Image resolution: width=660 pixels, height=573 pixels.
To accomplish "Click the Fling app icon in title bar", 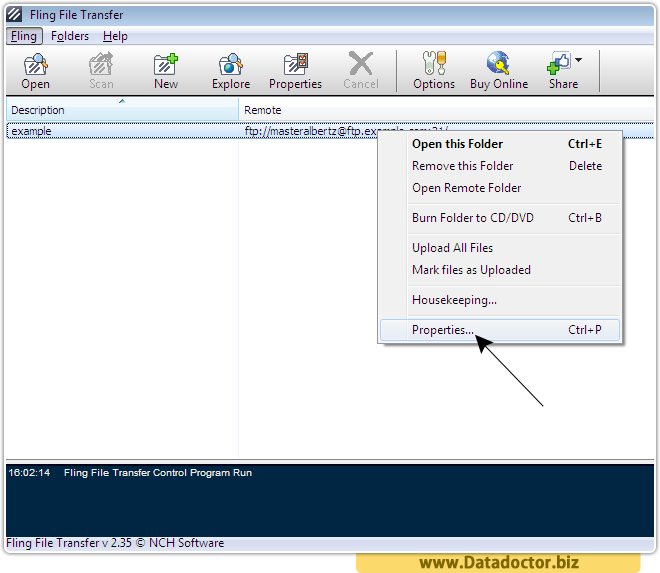I will click(x=14, y=14).
